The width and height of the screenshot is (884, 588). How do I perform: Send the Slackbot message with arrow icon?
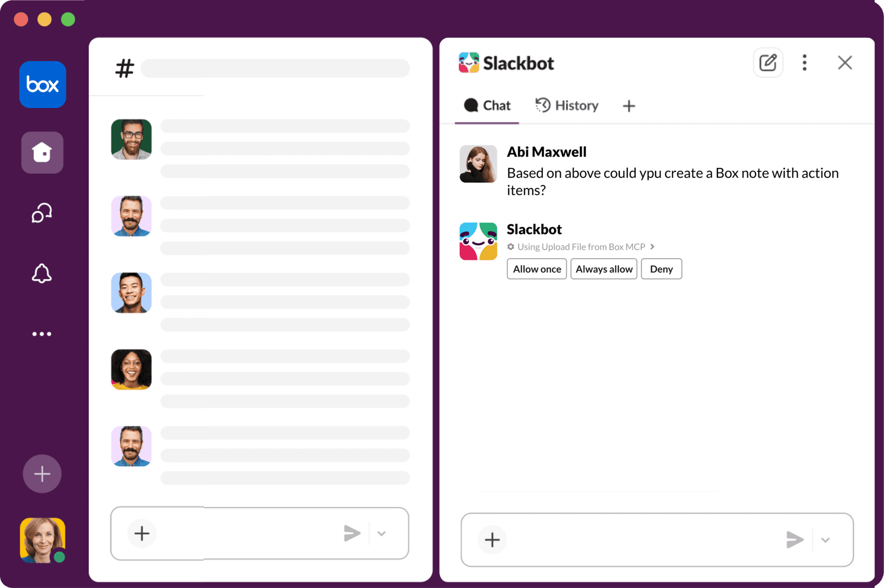coord(795,540)
